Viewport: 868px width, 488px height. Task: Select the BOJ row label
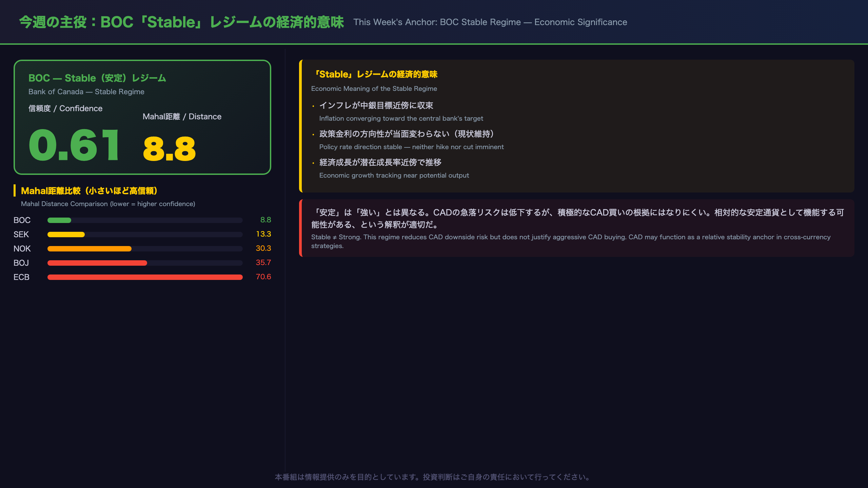[21, 263]
